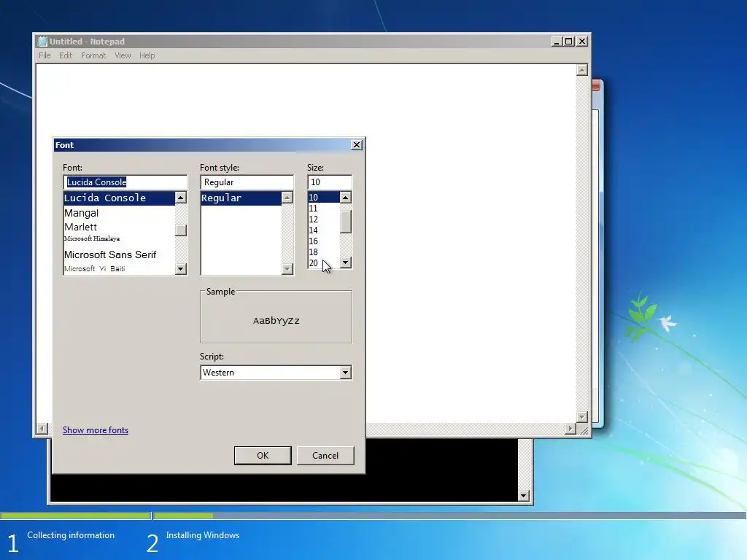Click the Size input field

point(330,182)
